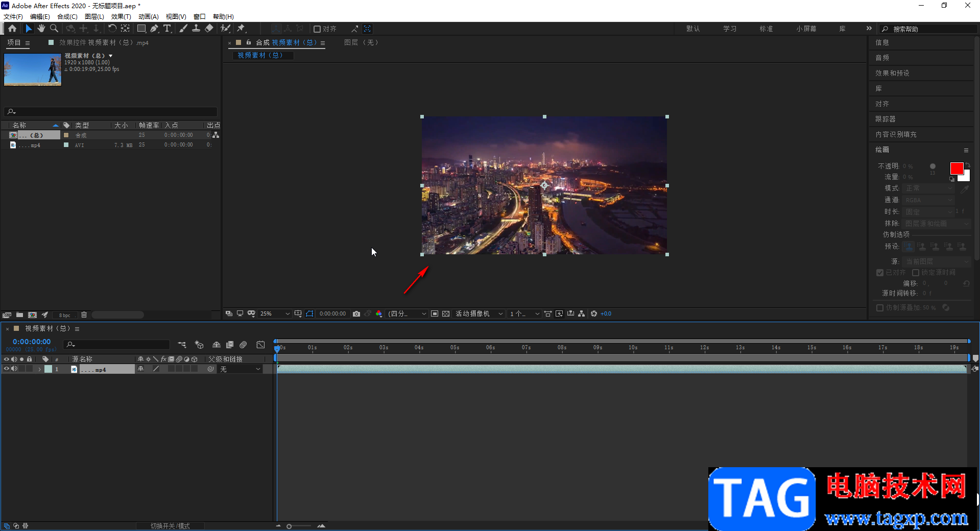980x531 pixels.
Task: Open the 文件(F) menu
Action: [x=13, y=16]
